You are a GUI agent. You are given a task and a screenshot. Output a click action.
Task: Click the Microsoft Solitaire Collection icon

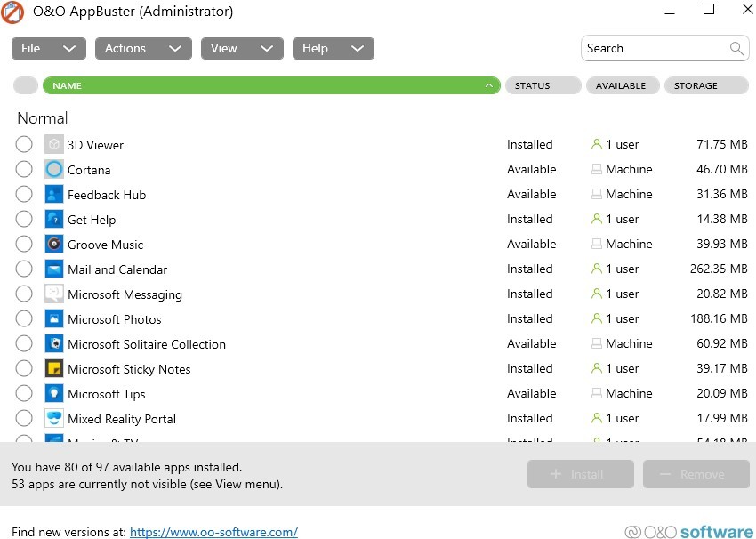[54, 343]
